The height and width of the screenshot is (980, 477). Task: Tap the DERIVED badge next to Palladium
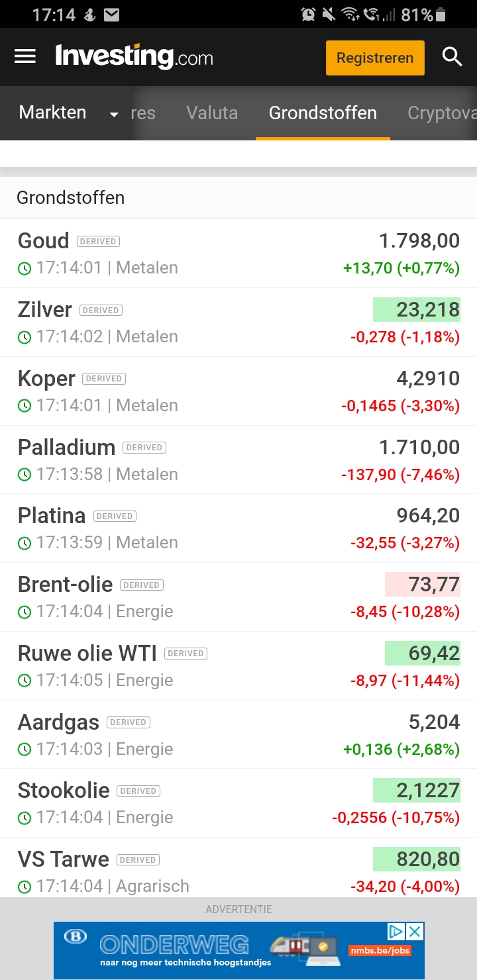coord(144,448)
